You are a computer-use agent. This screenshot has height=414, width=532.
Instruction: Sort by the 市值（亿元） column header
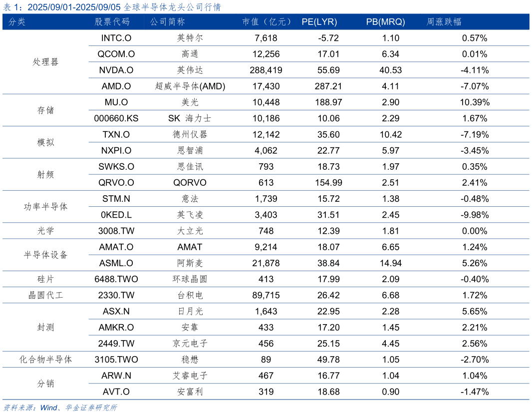click(x=267, y=22)
